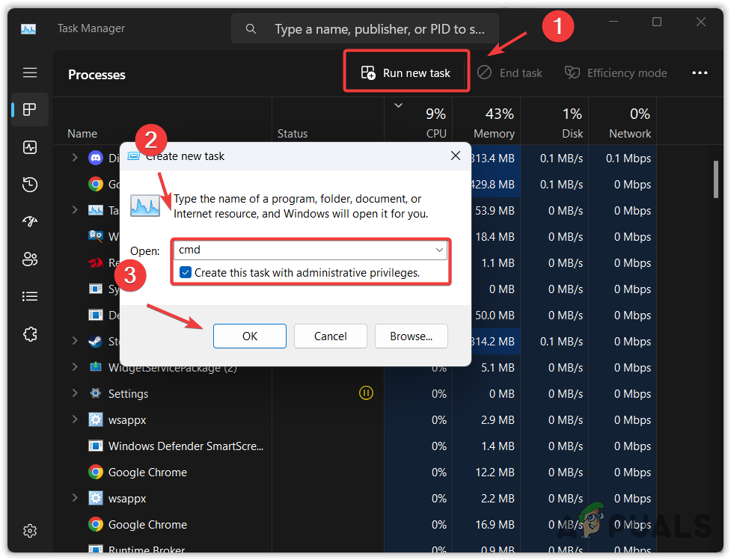This screenshot has height=560, width=731.
Task: Click Windows Defender SmartScreen icon
Action: (x=96, y=446)
